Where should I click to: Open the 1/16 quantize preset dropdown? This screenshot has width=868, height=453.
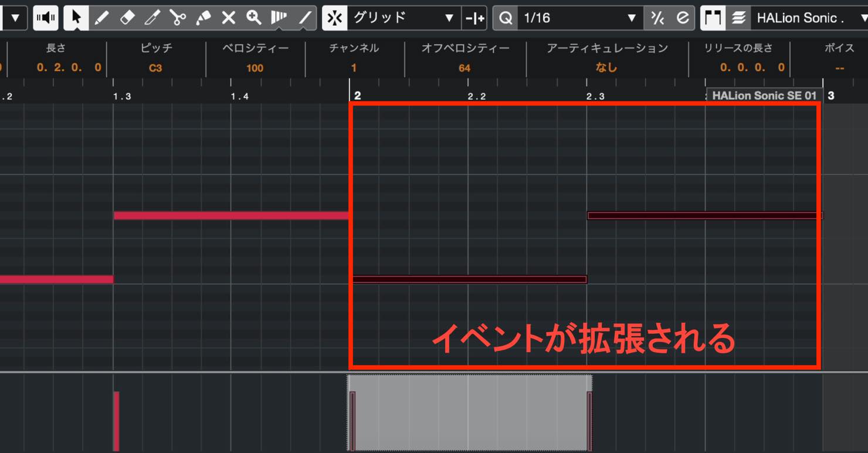pos(580,18)
